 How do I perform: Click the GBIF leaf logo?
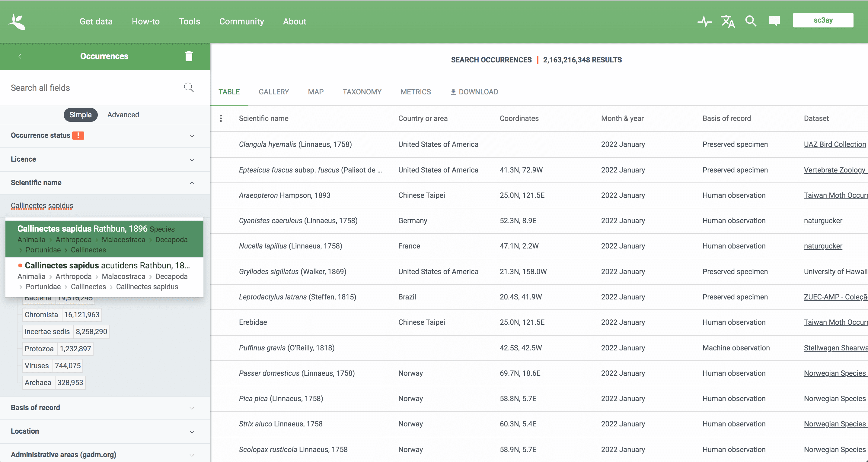click(x=17, y=21)
